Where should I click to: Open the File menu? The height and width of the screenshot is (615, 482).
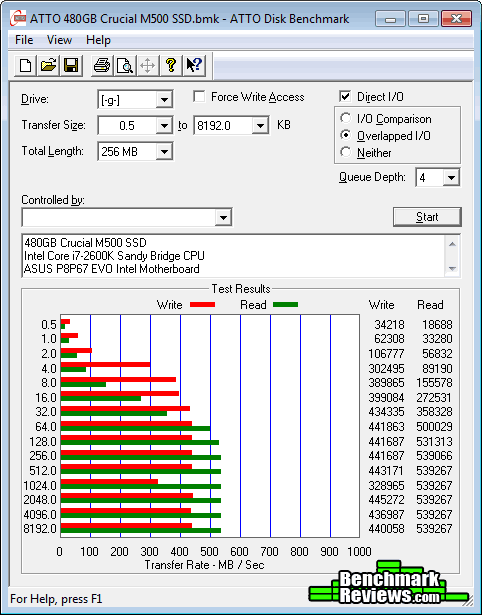click(24, 40)
